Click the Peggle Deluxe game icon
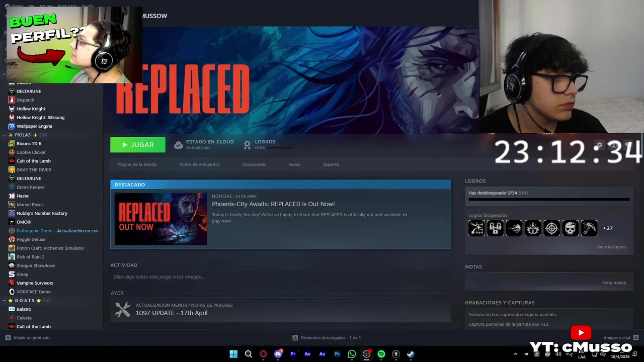 pos(12,239)
